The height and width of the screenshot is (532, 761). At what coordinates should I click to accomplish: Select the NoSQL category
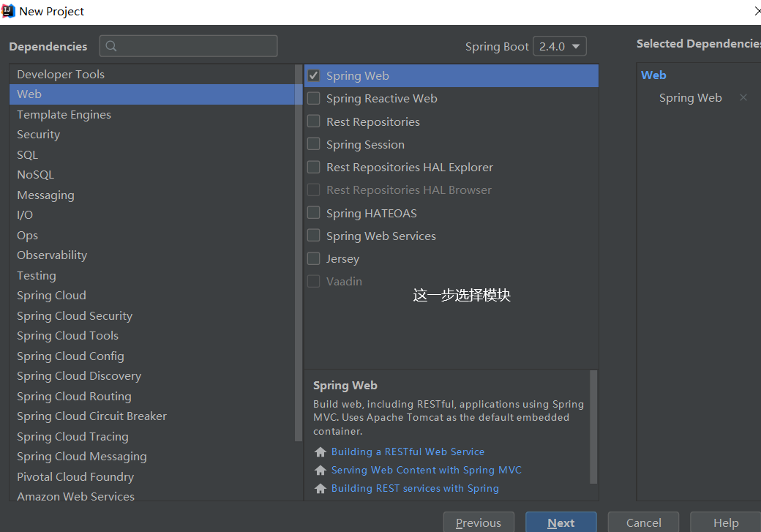tap(152, 175)
